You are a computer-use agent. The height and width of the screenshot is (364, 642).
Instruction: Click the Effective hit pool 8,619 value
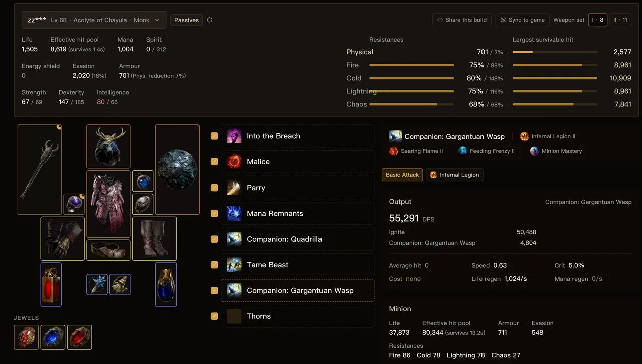point(58,49)
